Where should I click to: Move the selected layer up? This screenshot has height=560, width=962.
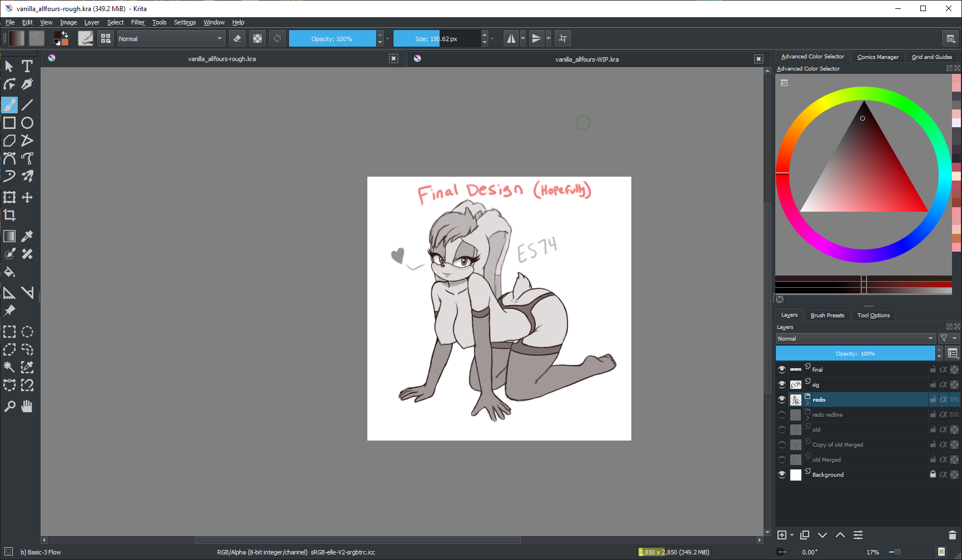[x=840, y=535]
